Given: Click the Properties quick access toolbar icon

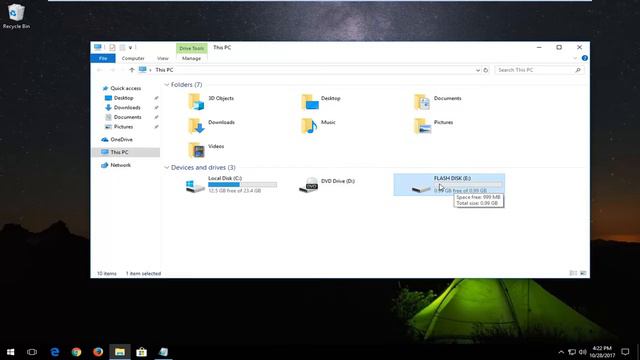Looking at the screenshot, I should (x=112, y=48).
